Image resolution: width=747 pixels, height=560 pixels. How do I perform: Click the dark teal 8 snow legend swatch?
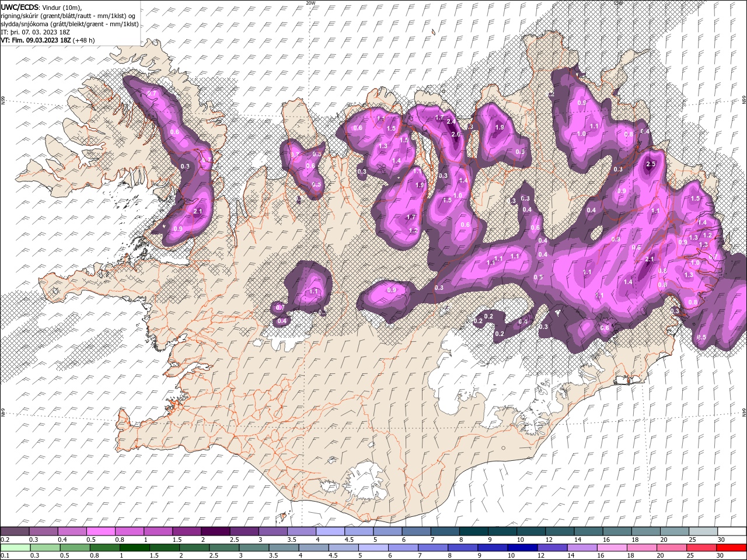(x=474, y=531)
